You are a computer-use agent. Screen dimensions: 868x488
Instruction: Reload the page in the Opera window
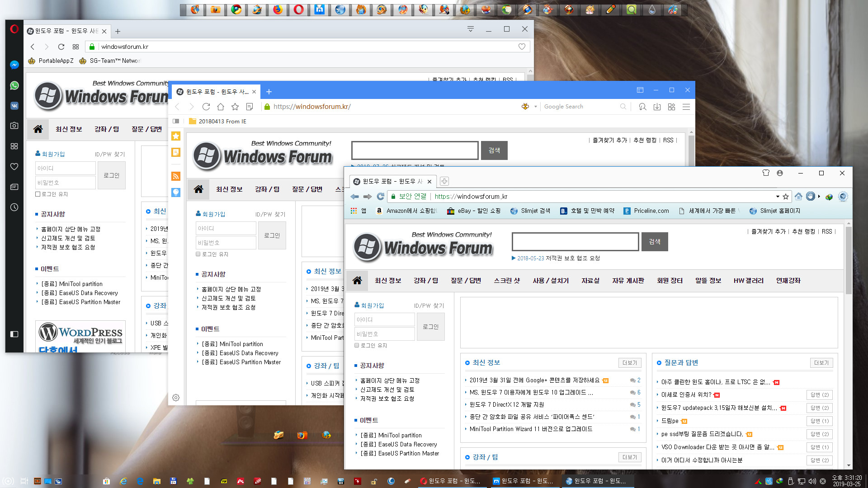tap(61, 47)
